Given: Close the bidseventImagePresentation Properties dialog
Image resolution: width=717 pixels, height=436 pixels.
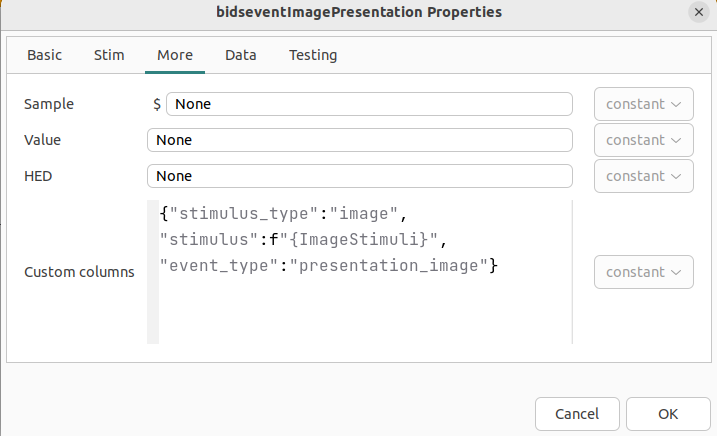Looking at the screenshot, I should 699,12.
